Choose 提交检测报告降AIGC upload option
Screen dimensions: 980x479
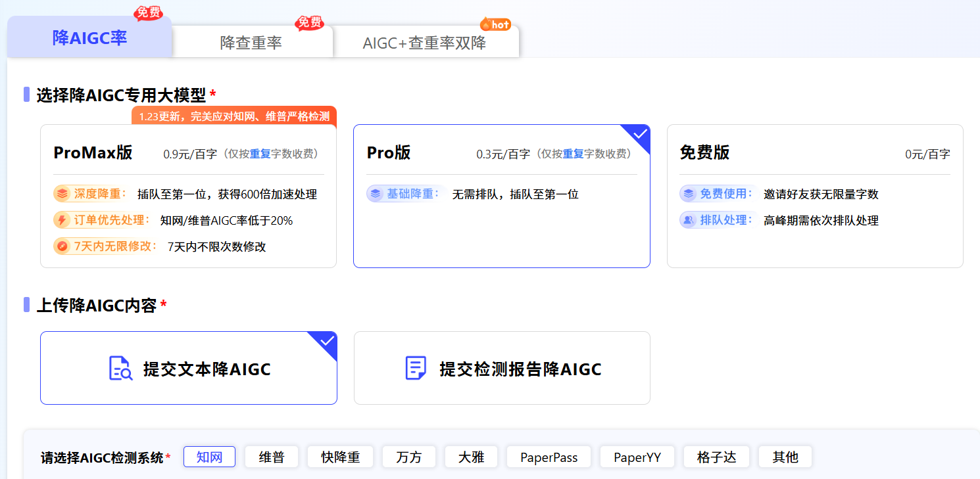[502, 368]
